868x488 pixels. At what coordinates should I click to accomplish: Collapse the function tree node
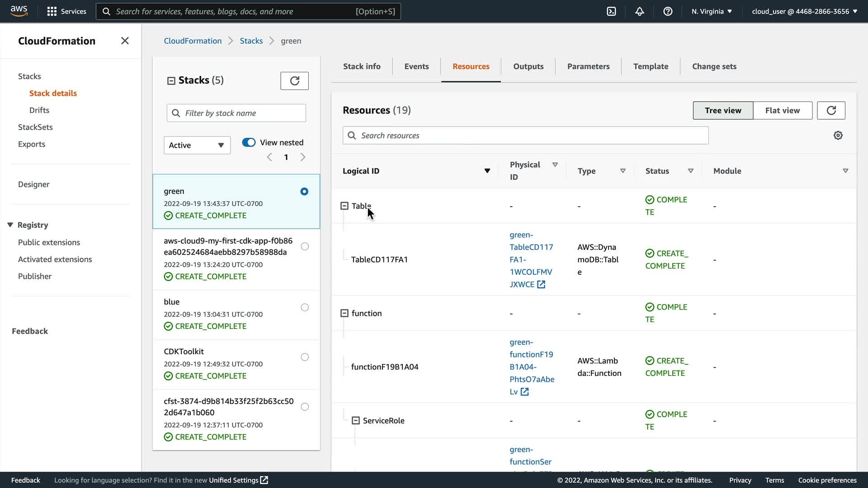[344, 313]
